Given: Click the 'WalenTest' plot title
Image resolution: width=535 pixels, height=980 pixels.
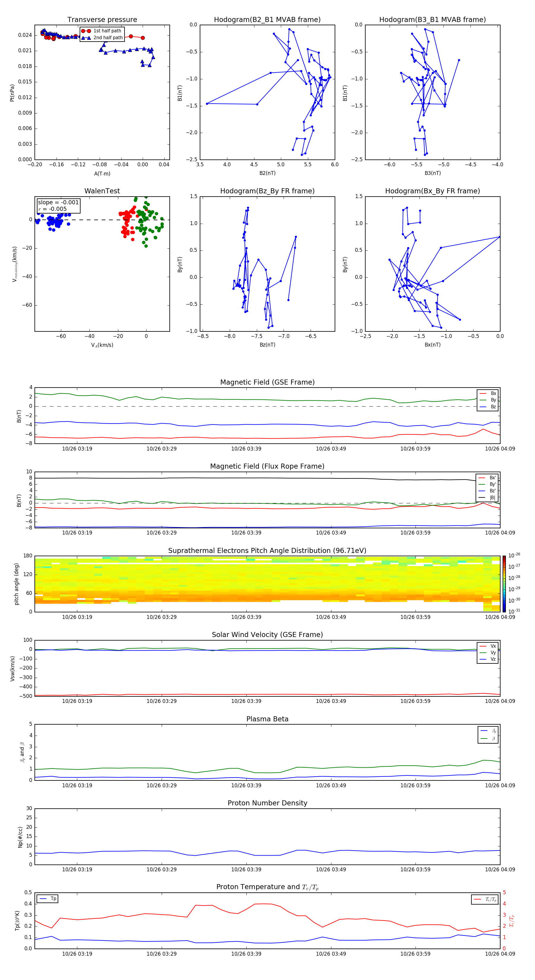Looking at the screenshot, I should click(x=102, y=191).
